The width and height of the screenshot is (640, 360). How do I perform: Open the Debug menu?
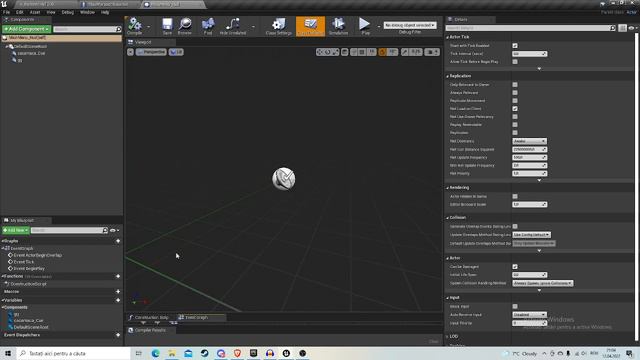pos(67,12)
